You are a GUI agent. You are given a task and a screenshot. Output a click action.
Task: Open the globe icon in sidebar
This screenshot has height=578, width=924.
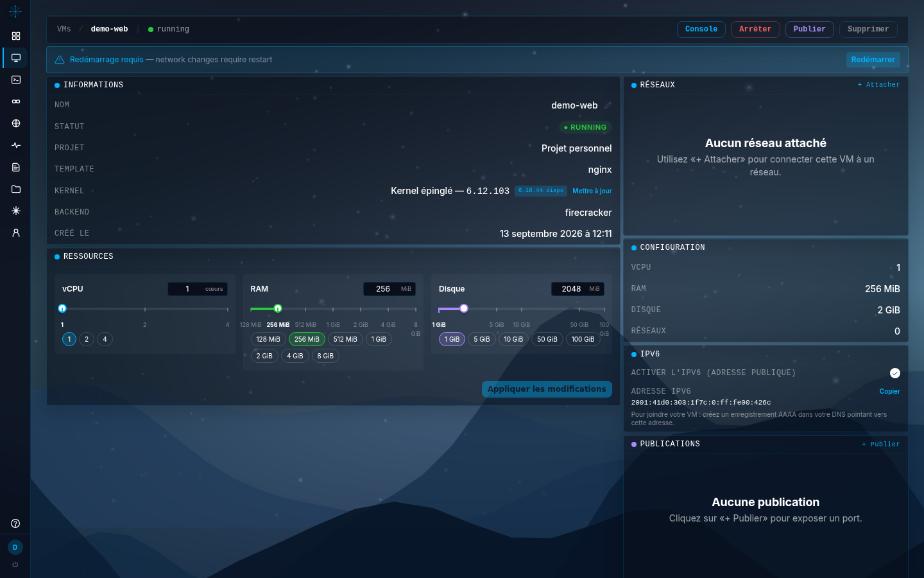(16, 123)
